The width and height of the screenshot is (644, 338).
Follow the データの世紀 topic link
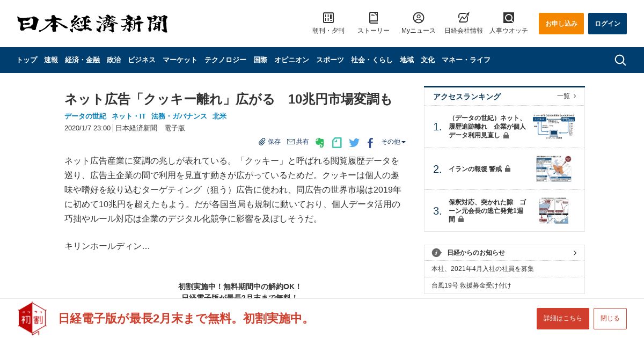pos(85,116)
